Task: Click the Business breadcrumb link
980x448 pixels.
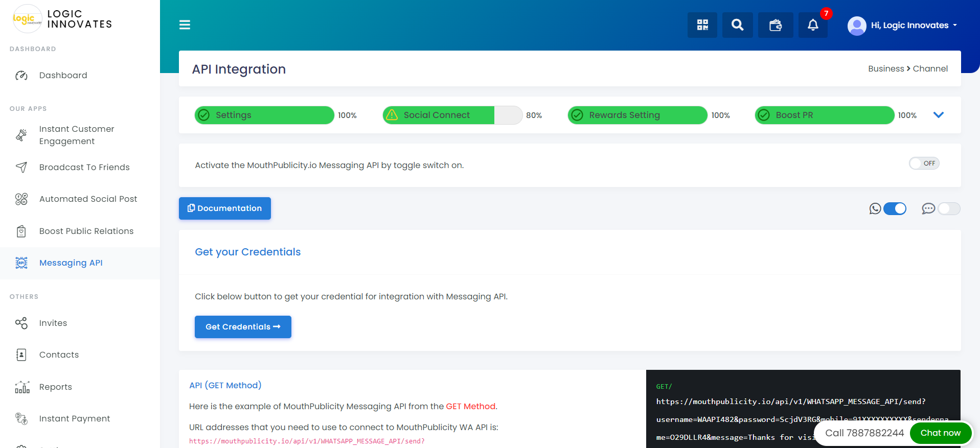Action: (x=886, y=68)
